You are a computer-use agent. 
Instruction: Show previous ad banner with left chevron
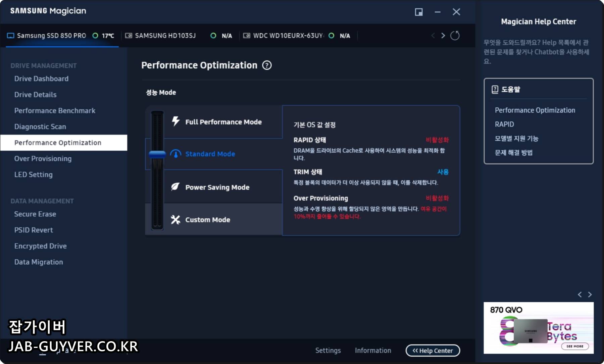pyautogui.click(x=580, y=295)
